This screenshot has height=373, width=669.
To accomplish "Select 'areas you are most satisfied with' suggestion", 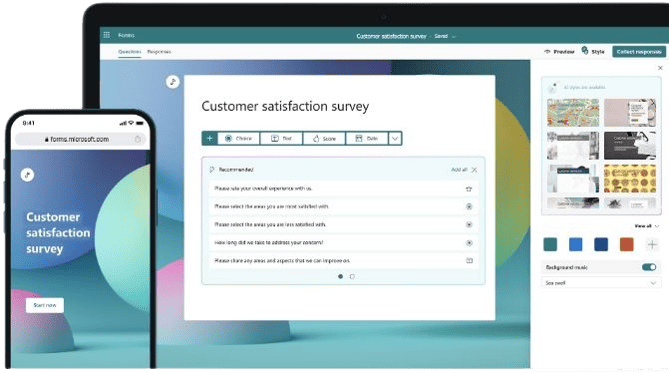I will (343, 206).
